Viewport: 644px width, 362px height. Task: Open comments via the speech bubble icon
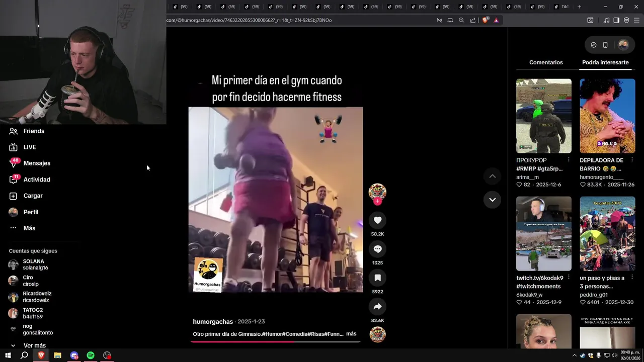click(x=377, y=249)
